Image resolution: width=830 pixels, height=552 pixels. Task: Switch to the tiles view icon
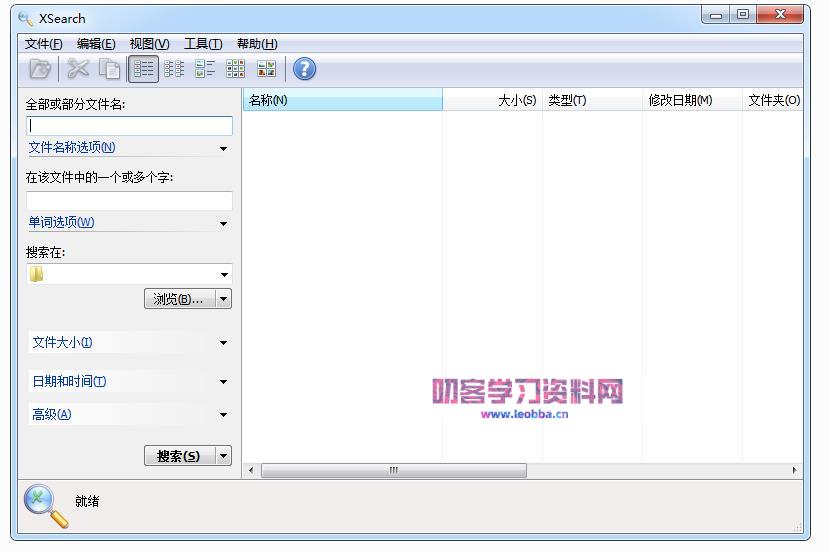(x=205, y=69)
